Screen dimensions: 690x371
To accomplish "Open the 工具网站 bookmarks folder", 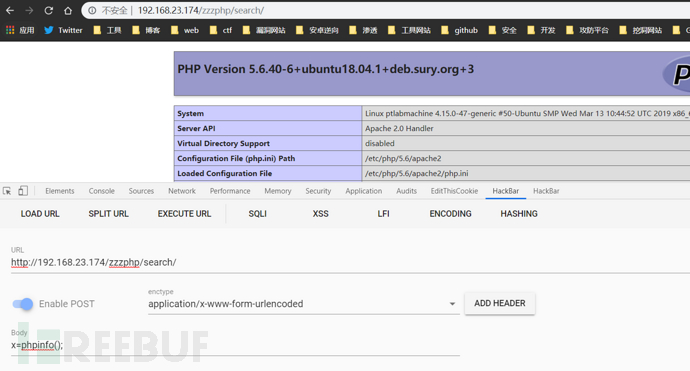I will [409, 30].
